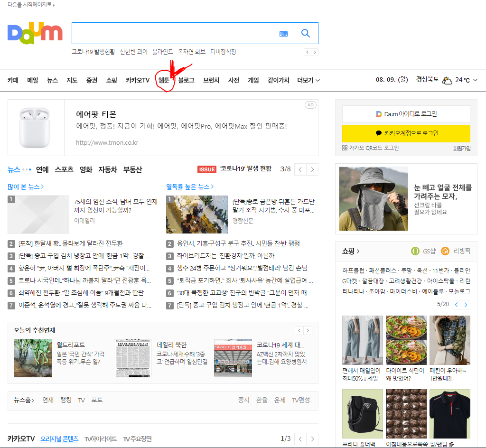Open the GS샵 shop link
Viewport: 486px width, 448px height.
click(x=423, y=251)
